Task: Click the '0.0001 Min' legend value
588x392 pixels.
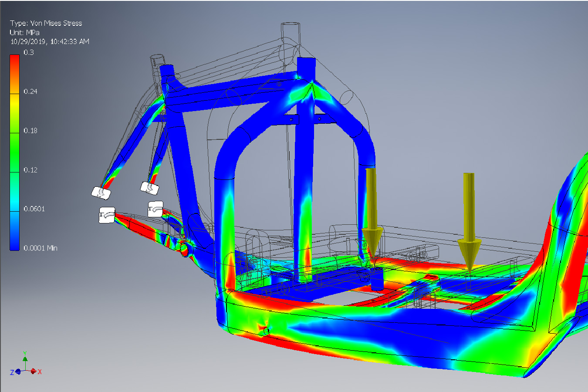Action: pos(41,248)
